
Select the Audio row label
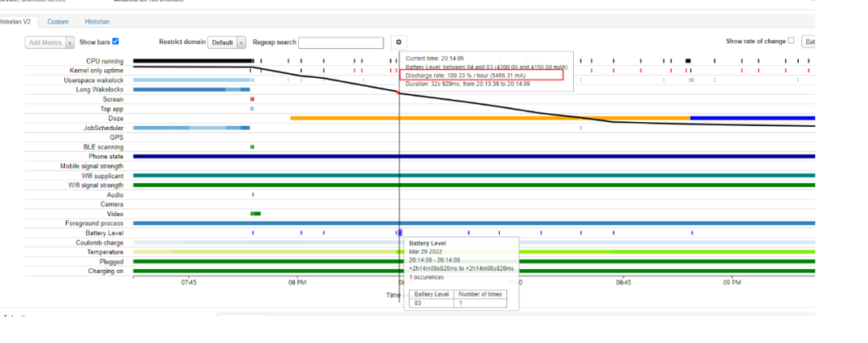point(115,194)
